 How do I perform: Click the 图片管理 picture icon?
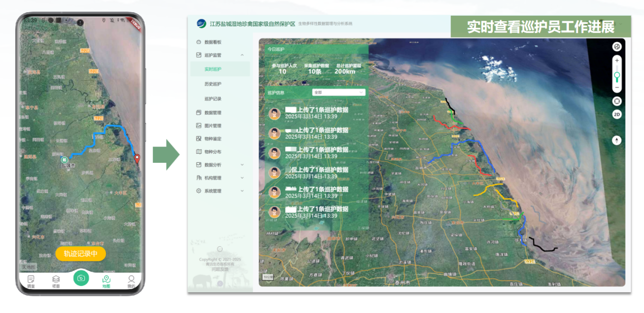pos(199,125)
